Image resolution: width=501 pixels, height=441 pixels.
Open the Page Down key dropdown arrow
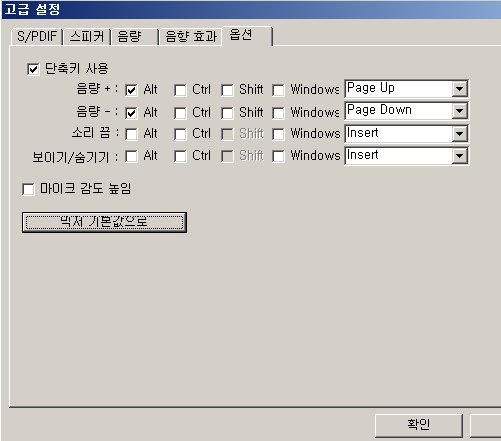[x=459, y=111]
